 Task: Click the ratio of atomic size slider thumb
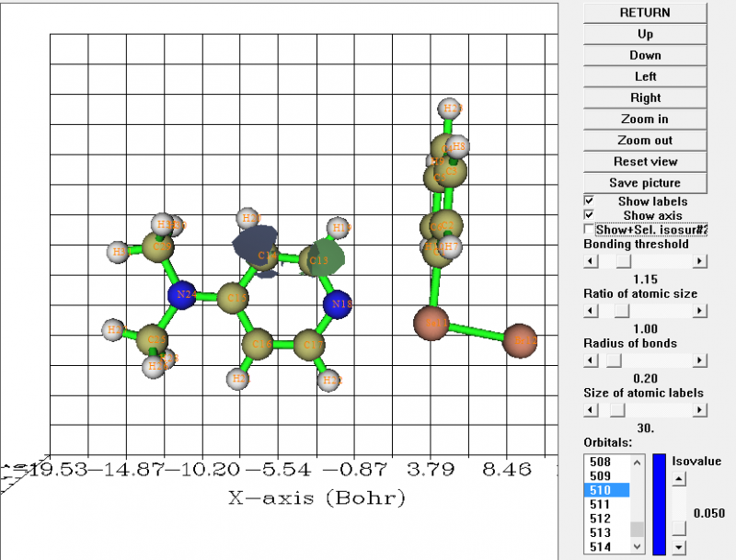coord(622,311)
